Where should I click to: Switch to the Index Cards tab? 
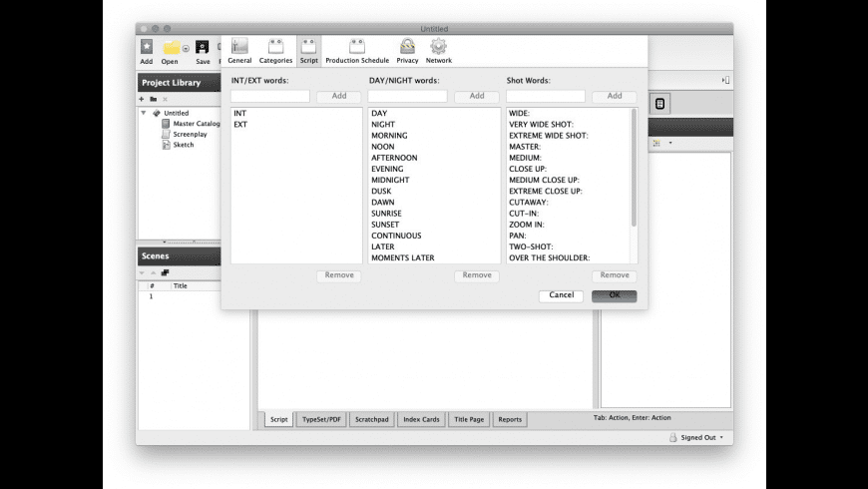(x=421, y=420)
